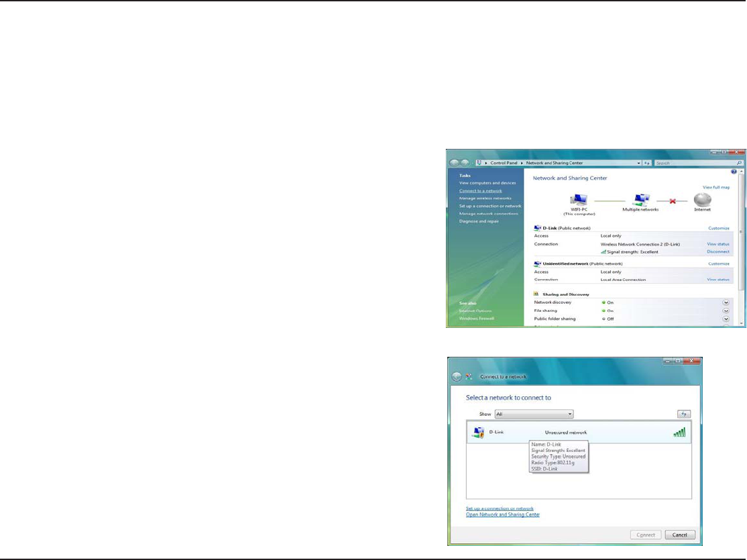Screen dimensions: 747x560
Task: Click 'Signal strength: Excellent' text
Action: (x=632, y=251)
